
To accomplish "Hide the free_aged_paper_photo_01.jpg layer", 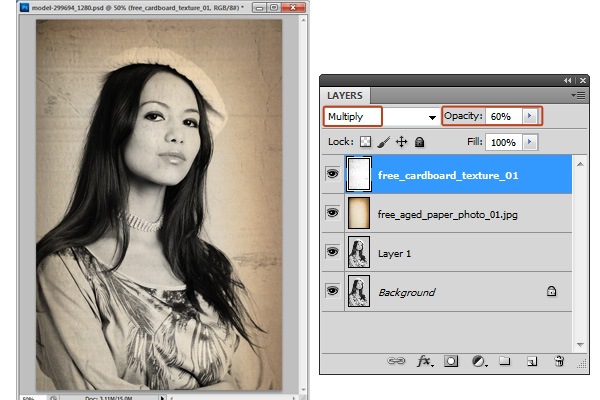I will pos(333,213).
